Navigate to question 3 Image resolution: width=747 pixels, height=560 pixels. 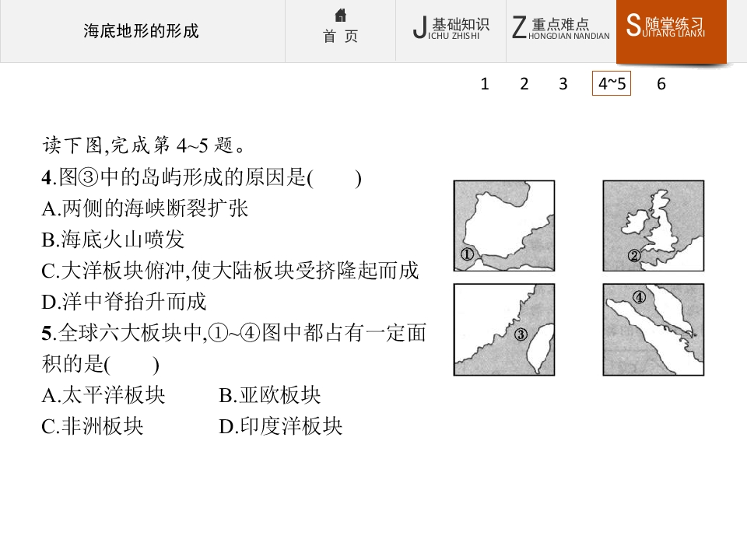pos(563,84)
